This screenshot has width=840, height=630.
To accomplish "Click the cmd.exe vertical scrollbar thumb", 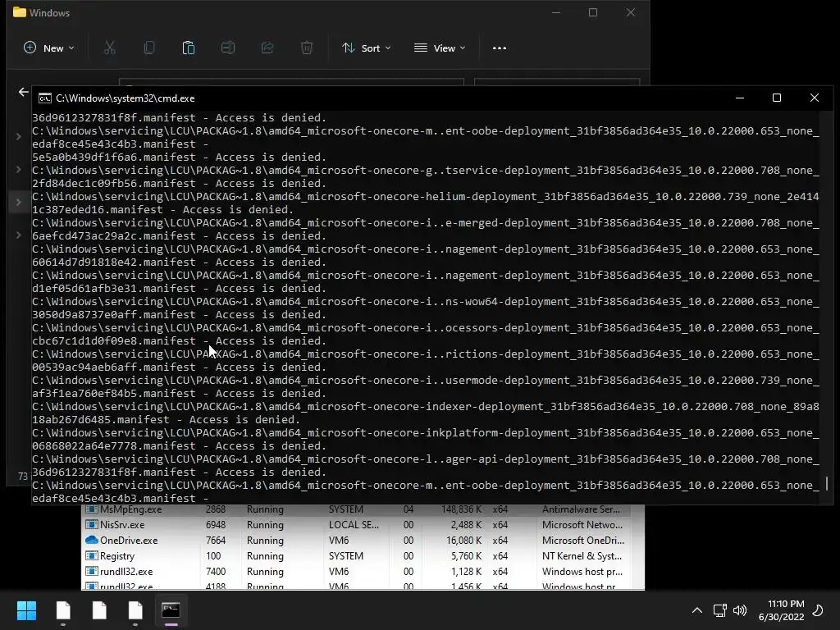I will tap(827, 484).
